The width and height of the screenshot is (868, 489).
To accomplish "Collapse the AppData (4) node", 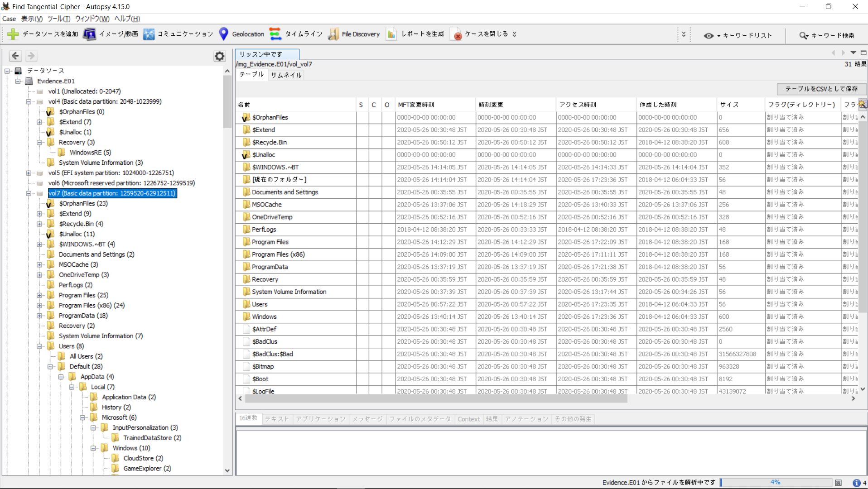I will pos(61,377).
